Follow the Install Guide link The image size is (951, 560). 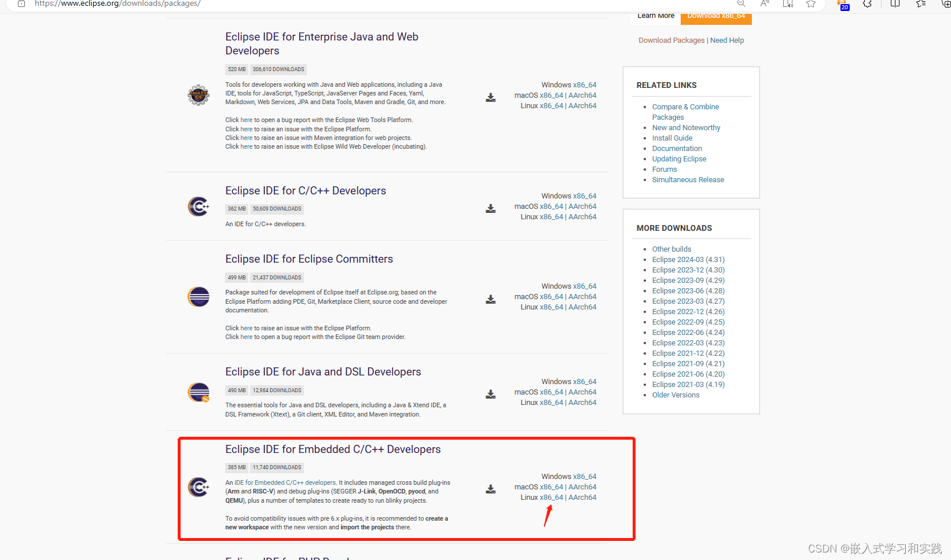pyautogui.click(x=672, y=138)
